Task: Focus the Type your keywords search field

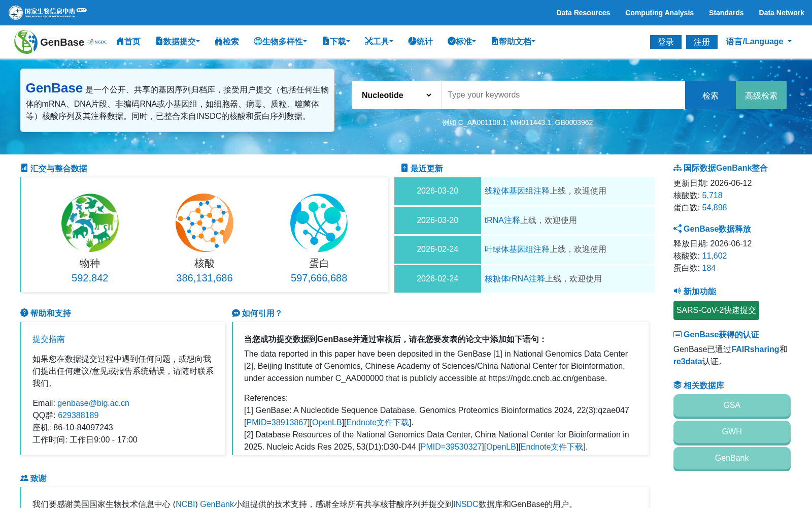Action: [563, 95]
